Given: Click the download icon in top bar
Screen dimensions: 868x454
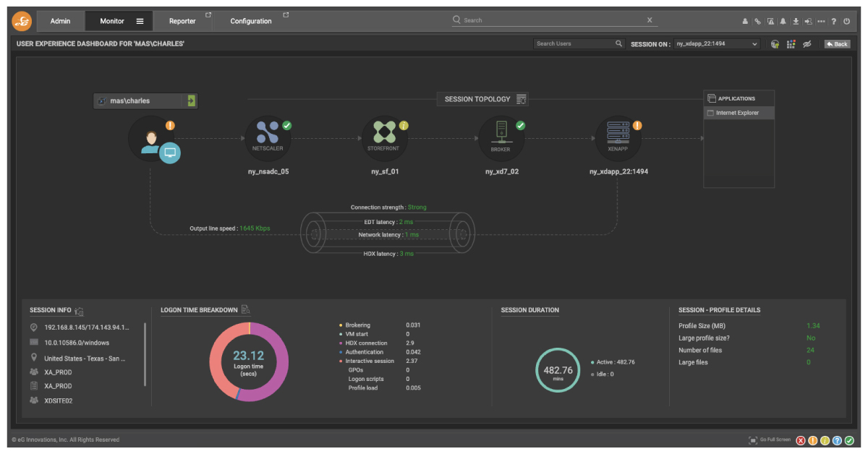Looking at the screenshot, I should pos(796,22).
